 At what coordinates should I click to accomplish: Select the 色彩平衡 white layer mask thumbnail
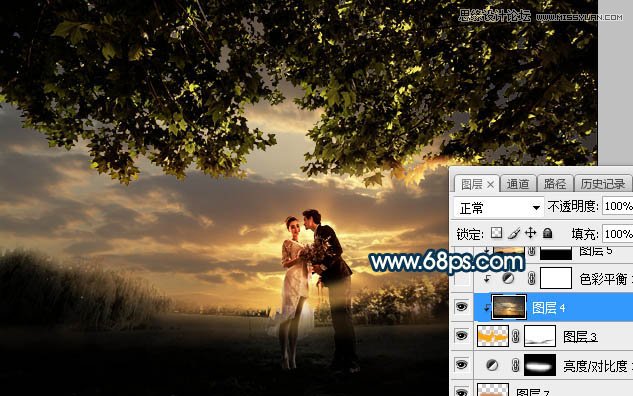point(556,278)
